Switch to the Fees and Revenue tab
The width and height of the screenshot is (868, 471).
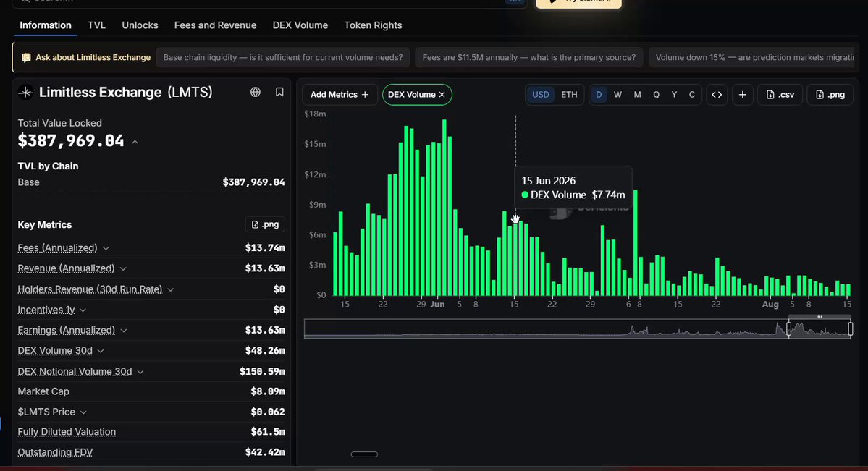215,25
